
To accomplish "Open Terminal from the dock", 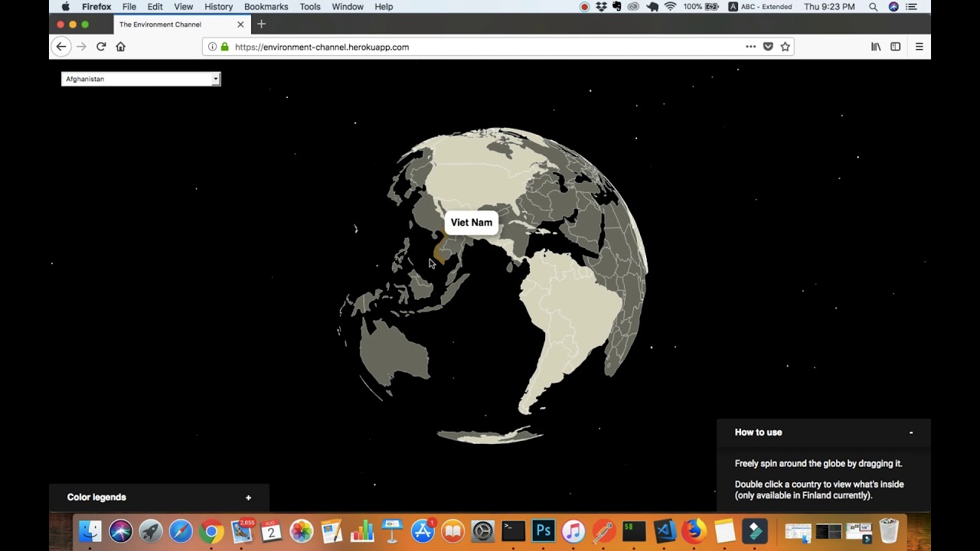I will (x=513, y=531).
